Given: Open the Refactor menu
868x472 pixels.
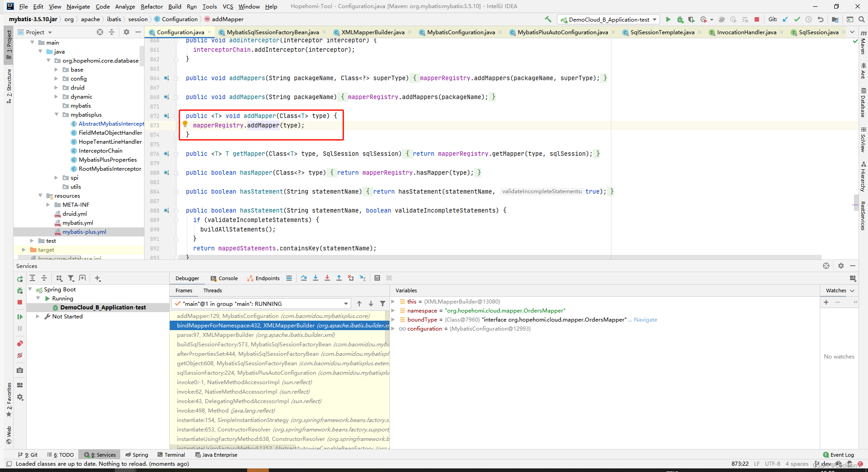Looking at the screenshot, I should point(152,6).
